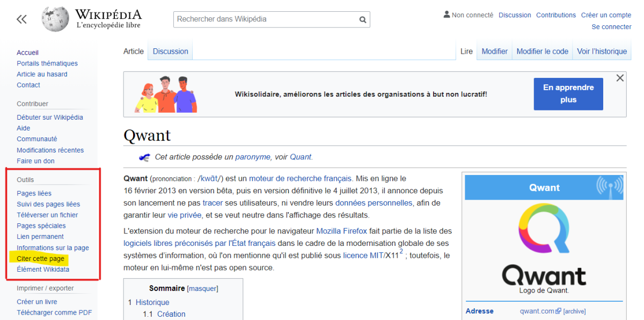
Task: Open the Voir l'historique tab
Action: [602, 52]
